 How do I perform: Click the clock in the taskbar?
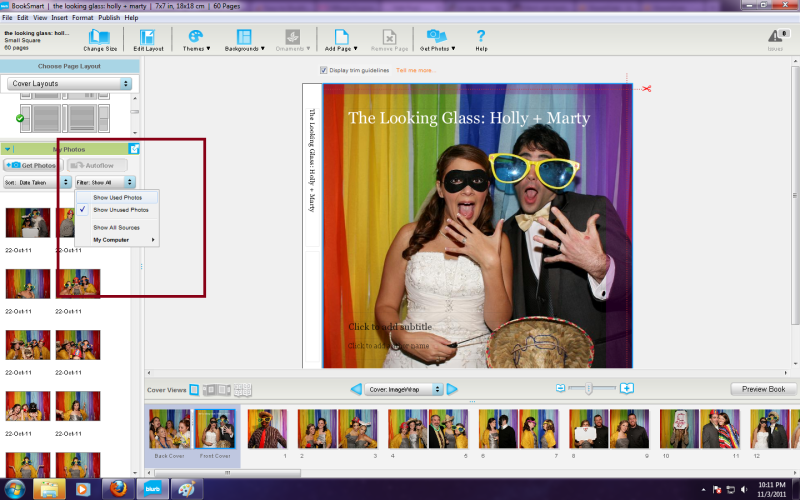pyautogui.click(x=771, y=489)
